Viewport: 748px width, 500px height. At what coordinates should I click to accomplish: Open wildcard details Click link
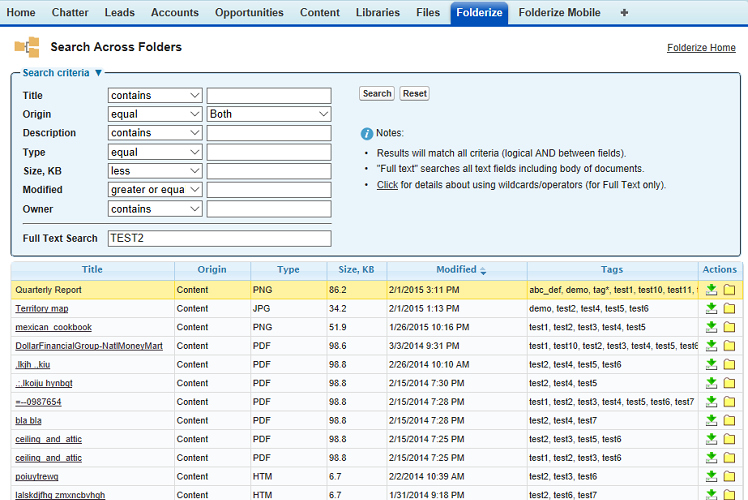[x=387, y=185]
